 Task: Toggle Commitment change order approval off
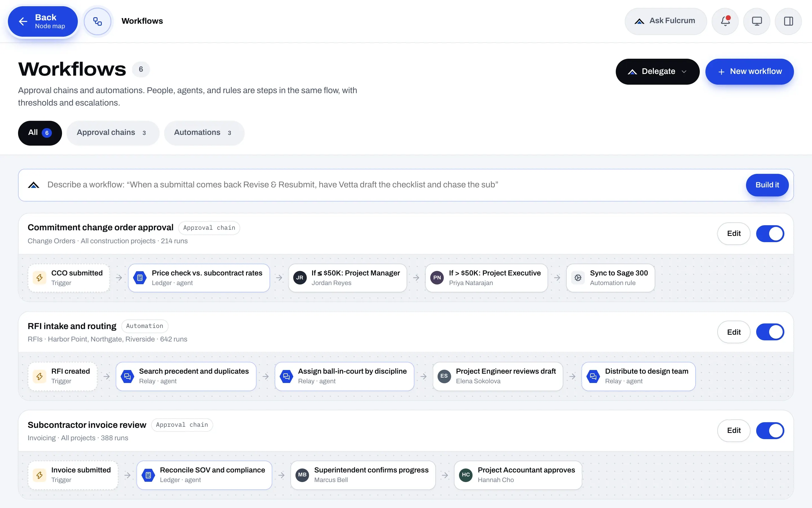770,233
